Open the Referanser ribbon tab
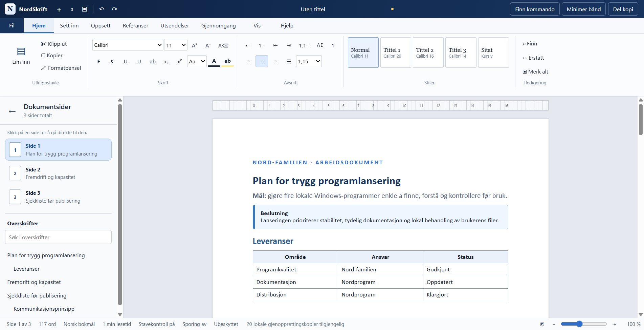Viewport: 644px width, 330px height. 135,25
